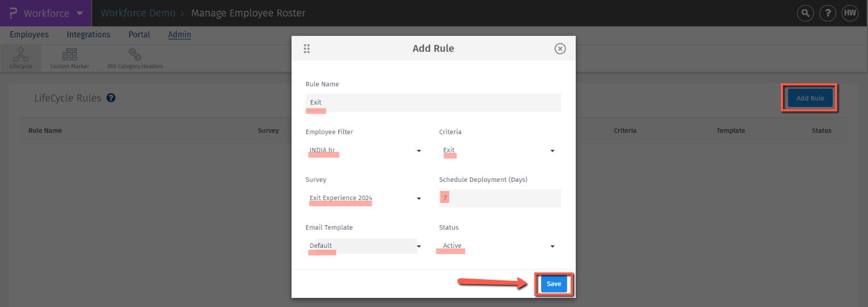The width and height of the screenshot is (868, 307).
Task: Click the LifeCycle icon in toolbar
Action: pos(21,55)
